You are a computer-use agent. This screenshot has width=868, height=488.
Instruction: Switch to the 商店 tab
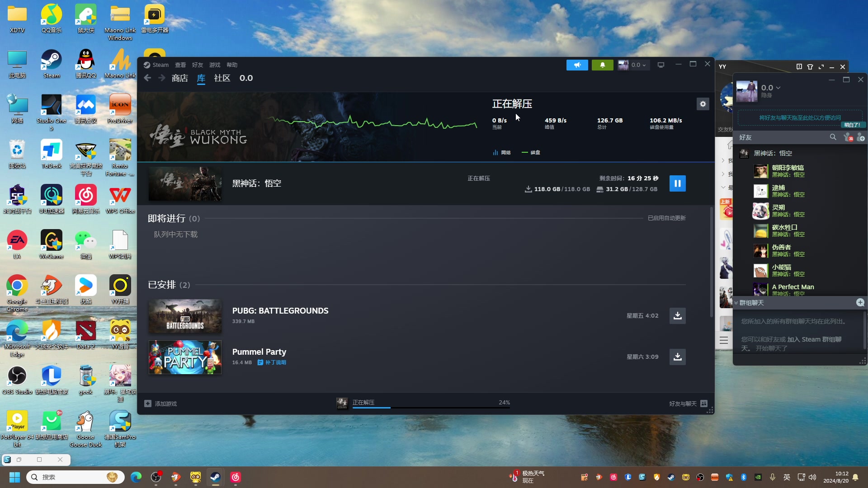[x=179, y=78]
